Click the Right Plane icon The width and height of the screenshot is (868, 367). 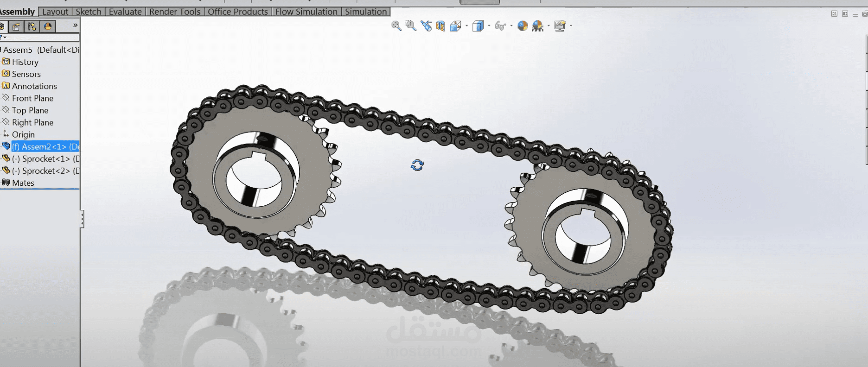tap(6, 121)
